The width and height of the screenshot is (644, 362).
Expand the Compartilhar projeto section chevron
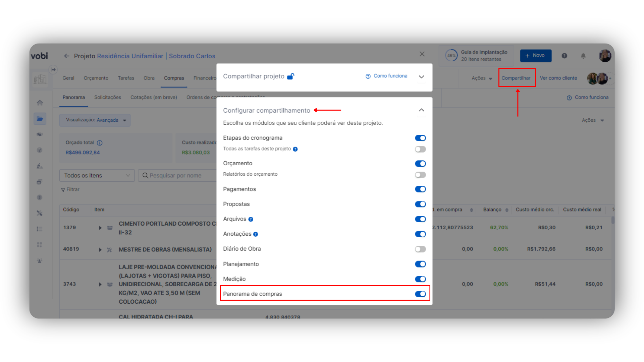coord(421,77)
